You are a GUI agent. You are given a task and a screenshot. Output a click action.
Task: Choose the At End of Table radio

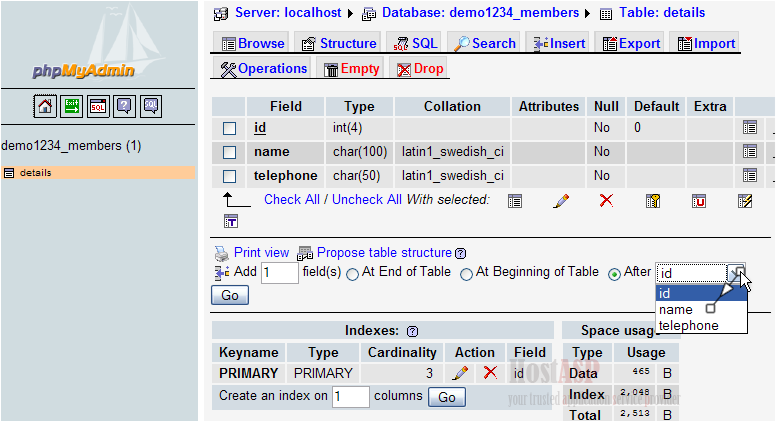(x=352, y=274)
